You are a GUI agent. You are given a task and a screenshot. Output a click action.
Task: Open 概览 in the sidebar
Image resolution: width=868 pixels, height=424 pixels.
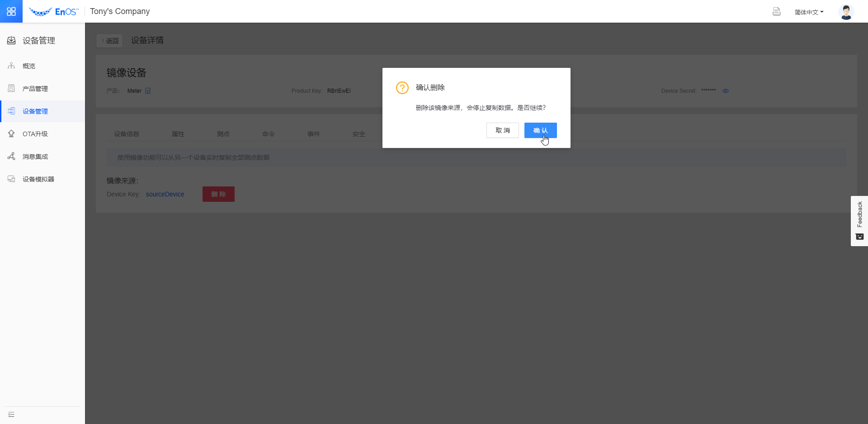point(29,66)
